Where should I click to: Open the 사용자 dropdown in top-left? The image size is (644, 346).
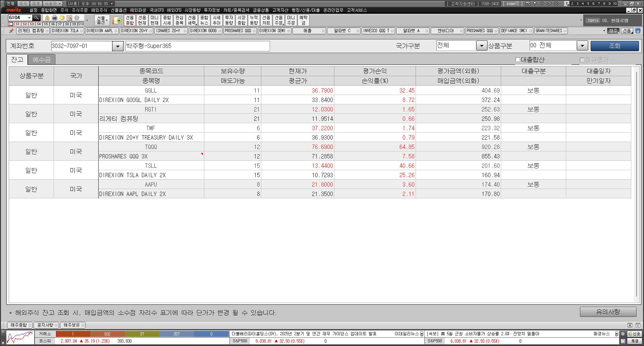(53, 4)
